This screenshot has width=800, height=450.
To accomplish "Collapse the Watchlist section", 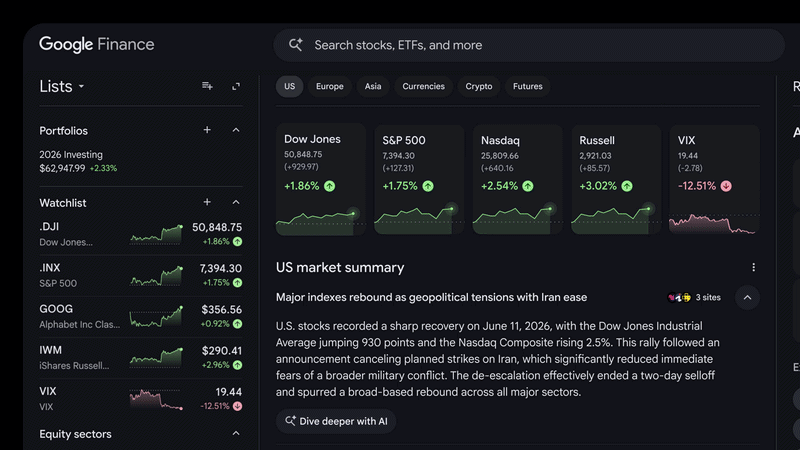I will click(236, 202).
